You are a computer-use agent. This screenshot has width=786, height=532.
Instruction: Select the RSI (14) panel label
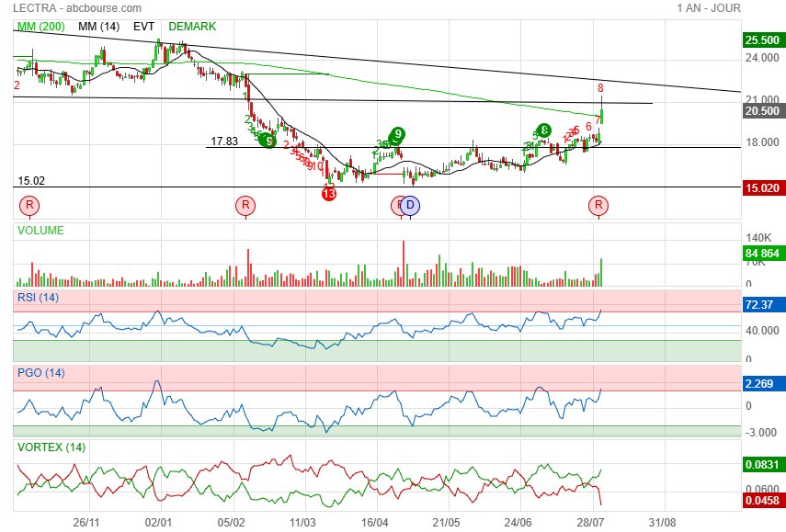click(x=38, y=298)
